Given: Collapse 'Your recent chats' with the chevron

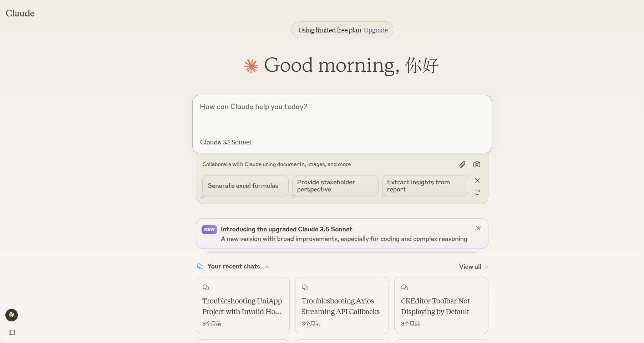Looking at the screenshot, I should pos(267,267).
